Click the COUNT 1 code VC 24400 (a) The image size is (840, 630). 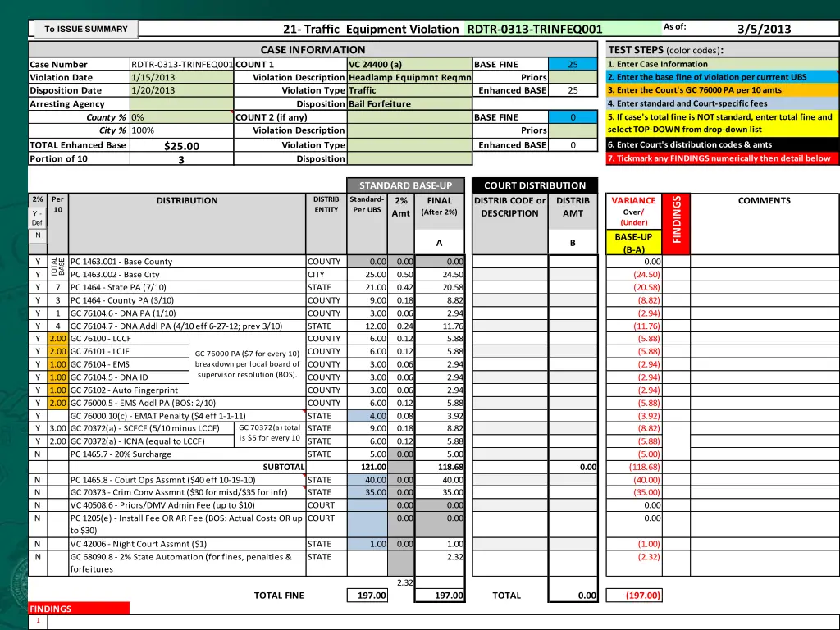[x=410, y=64]
